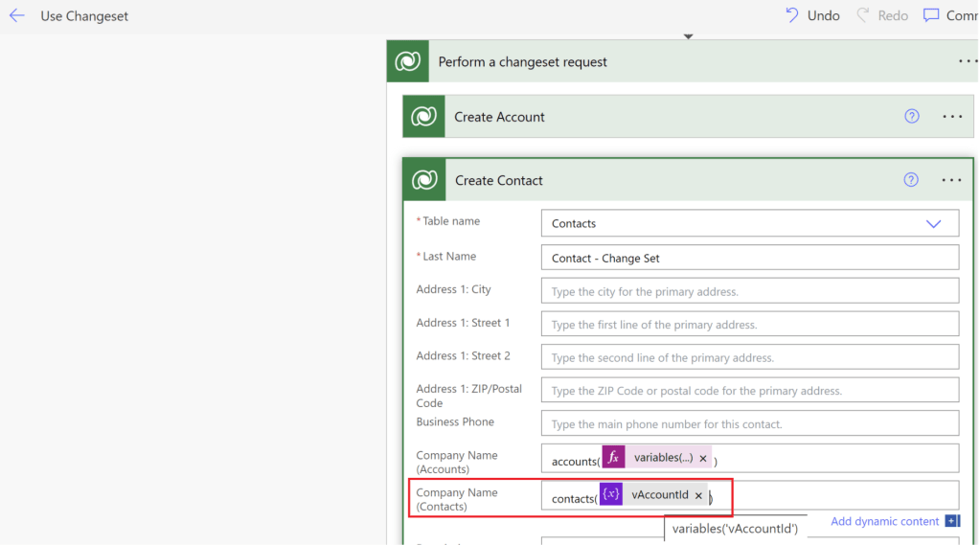
Task: Click the back arrow beside Use Changeset
Action: [17, 15]
